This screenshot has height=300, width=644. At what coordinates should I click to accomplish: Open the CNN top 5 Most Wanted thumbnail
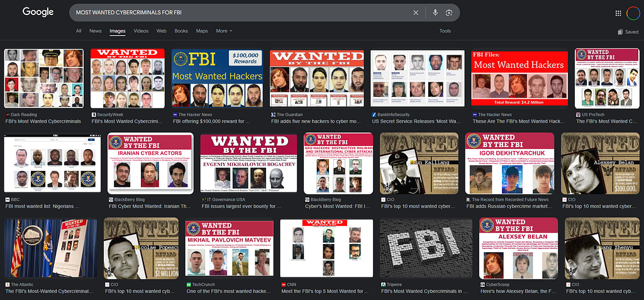pos(326,248)
